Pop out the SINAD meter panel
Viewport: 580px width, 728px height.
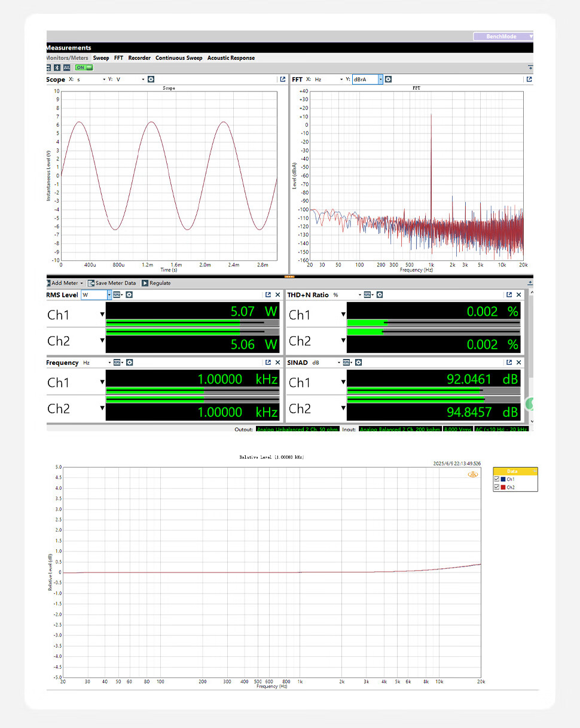[509, 363]
